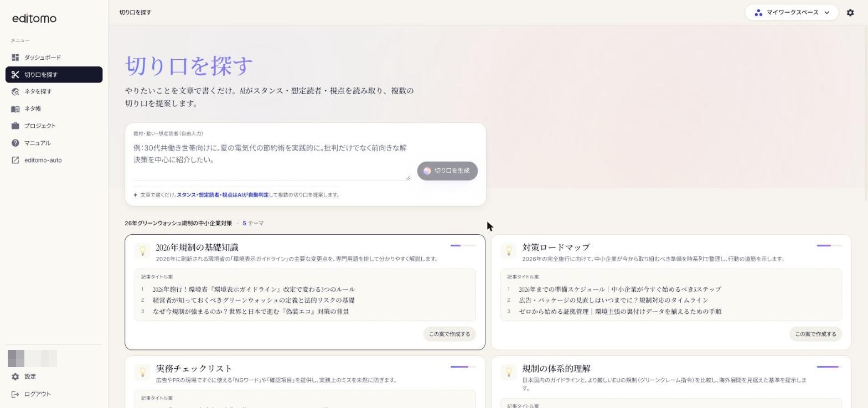
Task: Click この案で作成する on 対策ロードマップ
Action: pos(815,334)
